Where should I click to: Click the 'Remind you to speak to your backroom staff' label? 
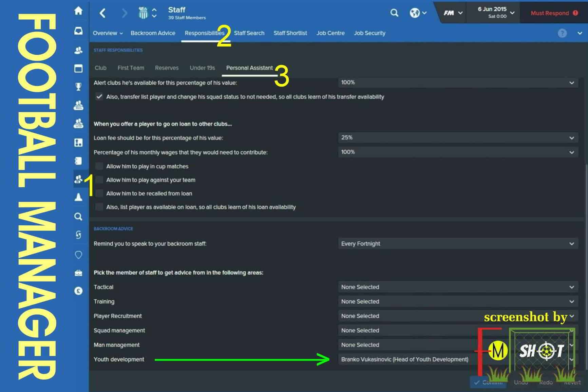[x=150, y=244]
